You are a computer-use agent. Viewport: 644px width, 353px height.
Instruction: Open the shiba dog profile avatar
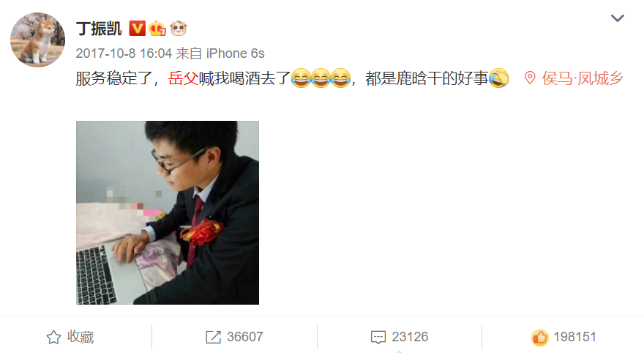[38, 40]
